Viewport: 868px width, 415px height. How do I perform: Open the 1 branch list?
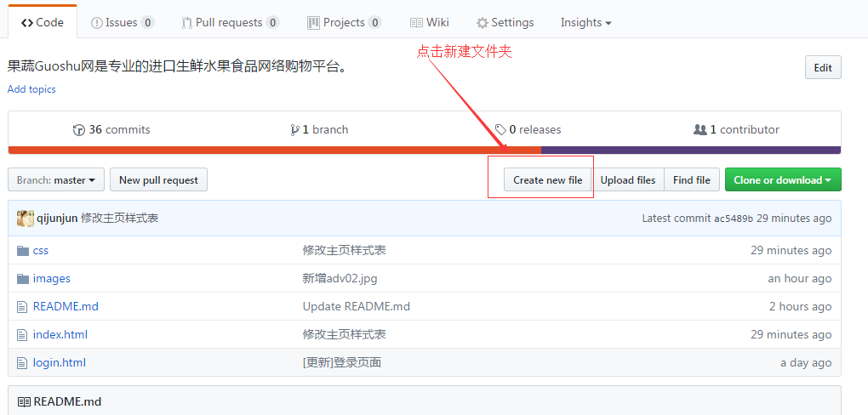(319, 129)
